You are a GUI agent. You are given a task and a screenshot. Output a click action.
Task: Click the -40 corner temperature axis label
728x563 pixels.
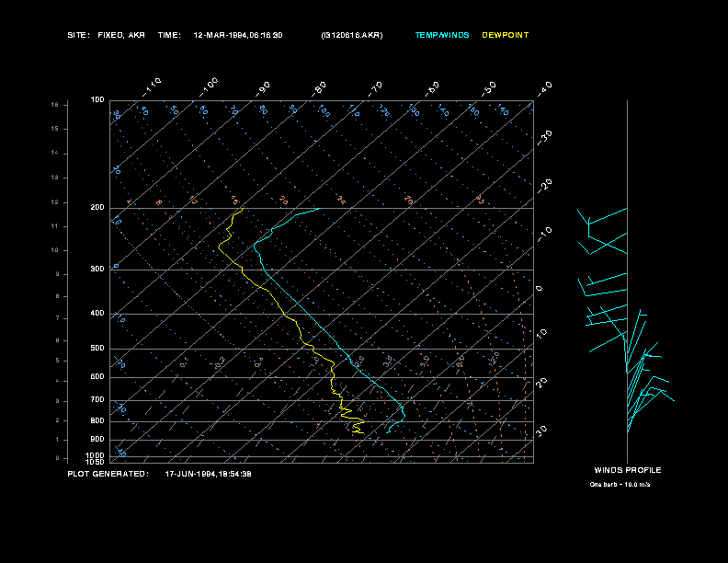[x=545, y=89]
